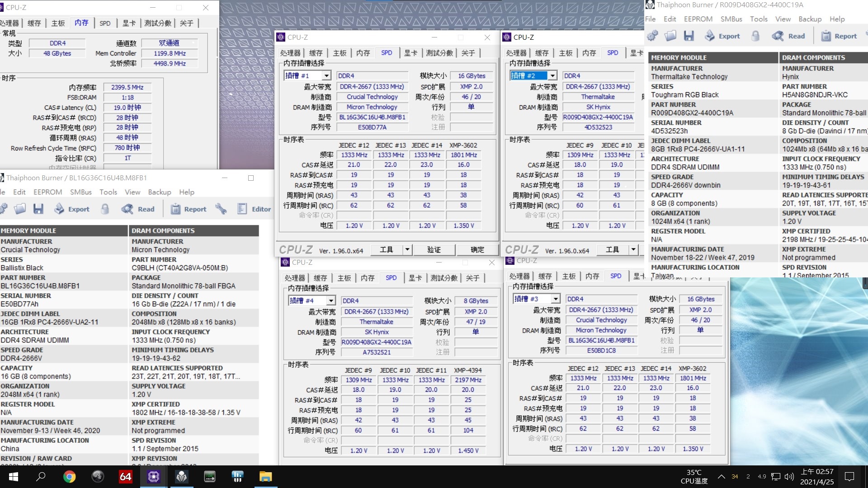Click the serial number field E50BD77A

372,127
